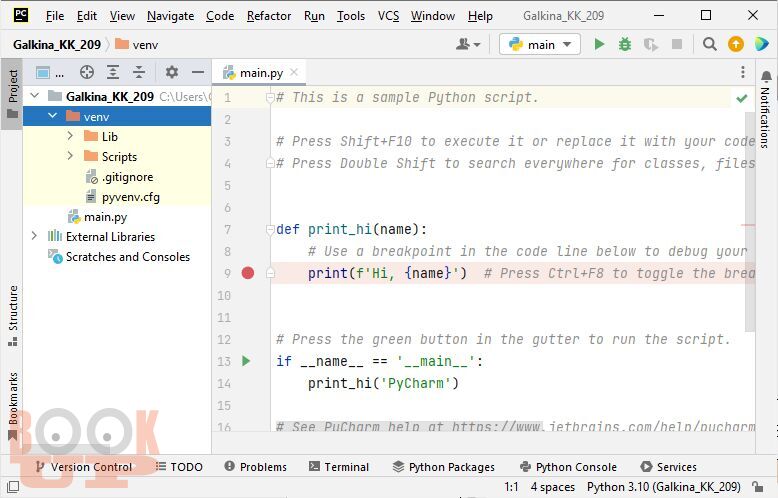Collapse the Galkina_KK_209 project root node

coord(34,95)
